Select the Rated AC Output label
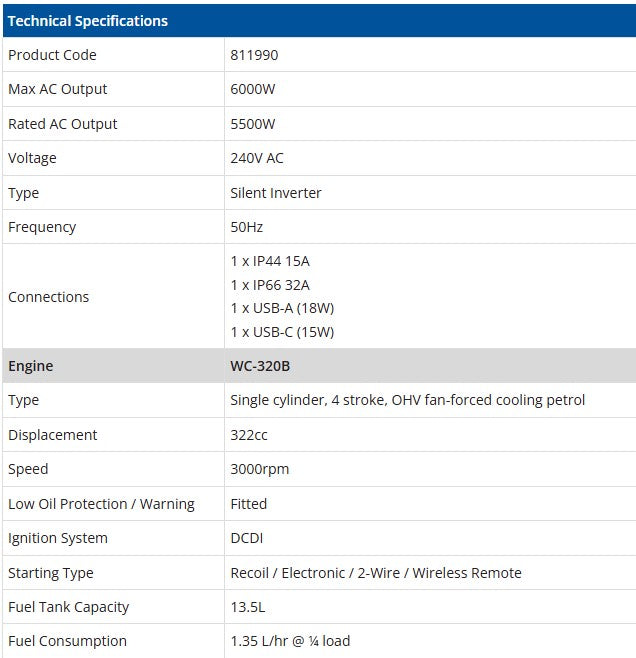 coord(63,124)
